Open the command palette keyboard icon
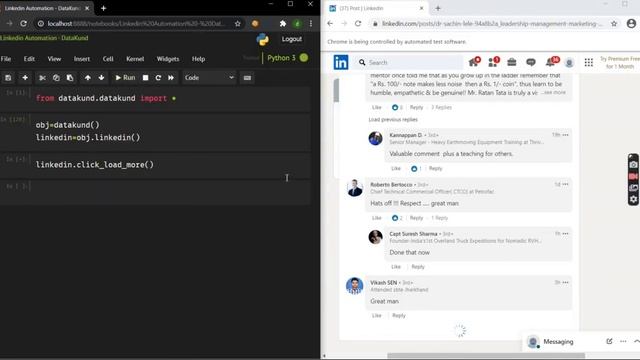This screenshot has width=640, height=360. [247, 78]
